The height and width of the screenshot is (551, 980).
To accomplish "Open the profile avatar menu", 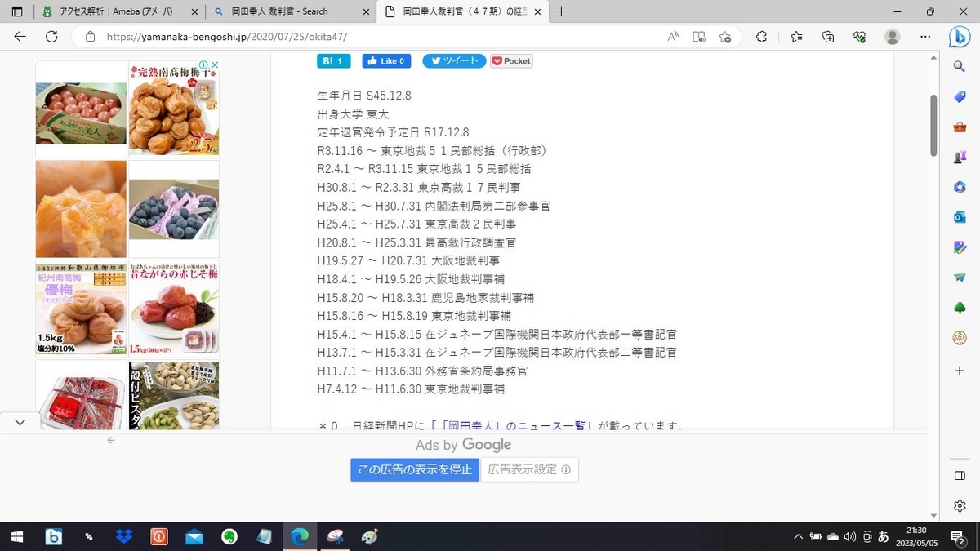I will [x=893, y=37].
